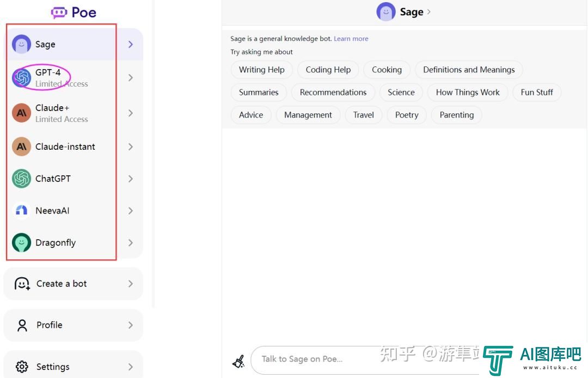This screenshot has height=378, width=588.
Task: Open the Settings menu item
Action: 73,364
